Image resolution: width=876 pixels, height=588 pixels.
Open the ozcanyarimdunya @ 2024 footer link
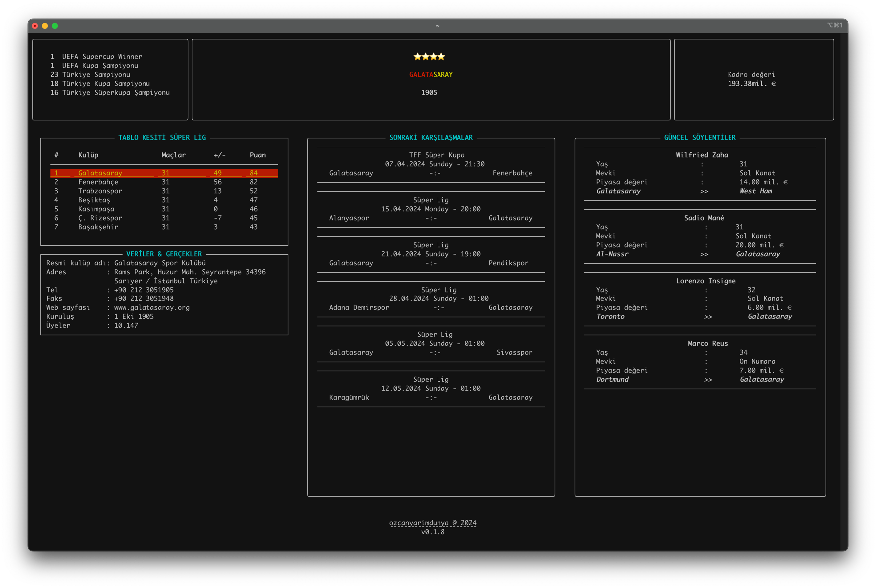click(x=433, y=523)
